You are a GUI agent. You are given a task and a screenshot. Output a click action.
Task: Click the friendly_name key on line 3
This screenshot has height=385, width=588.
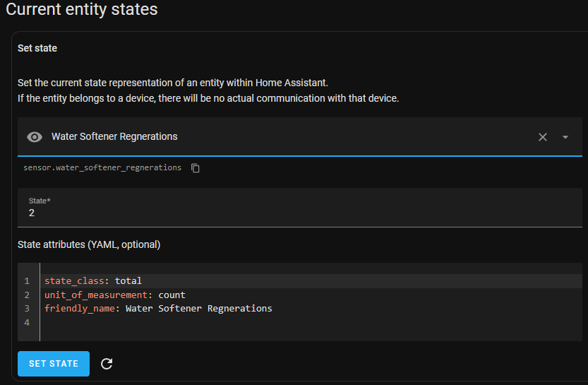[80, 309]
